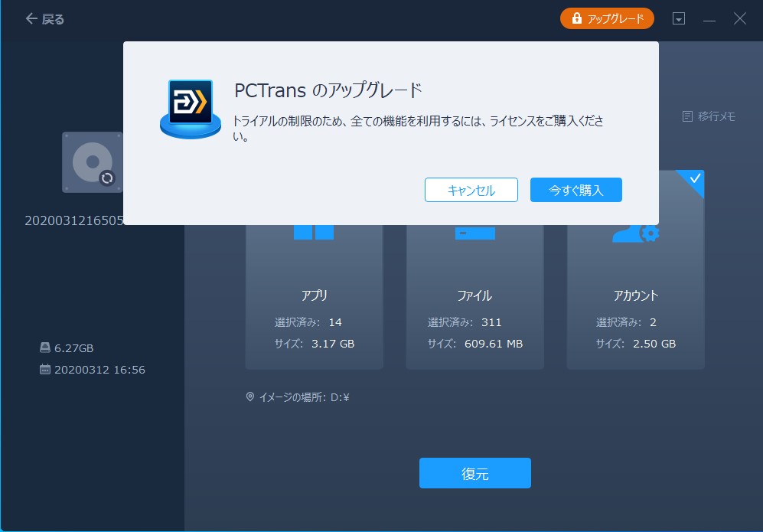Click the image name 2020031216505 text
The height and width of the screenshot is (532, 763).
coord(74,220)
